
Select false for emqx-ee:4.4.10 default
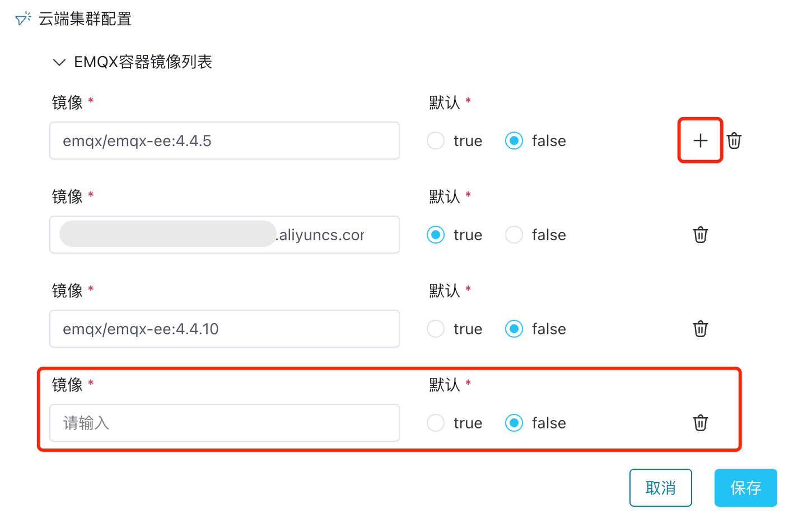tap(514, 329)
